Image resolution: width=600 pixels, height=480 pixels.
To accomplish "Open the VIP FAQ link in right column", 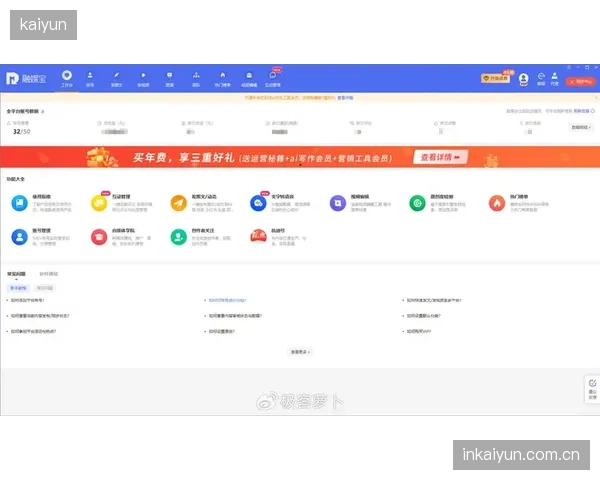I will 419,331.
